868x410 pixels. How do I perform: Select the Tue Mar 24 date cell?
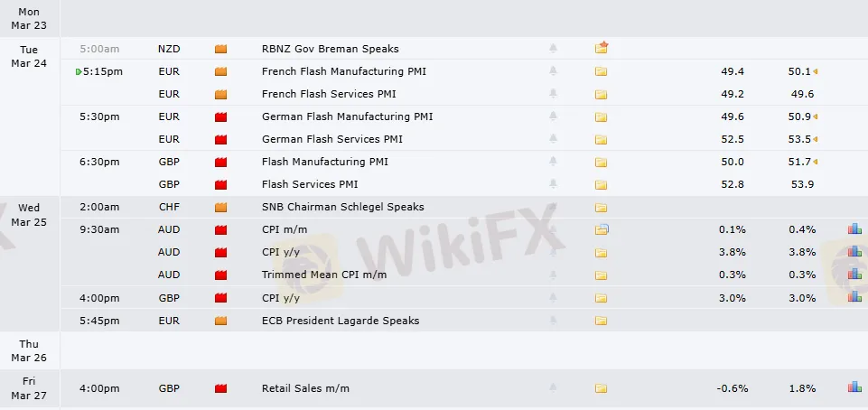[x=29, y=56]
